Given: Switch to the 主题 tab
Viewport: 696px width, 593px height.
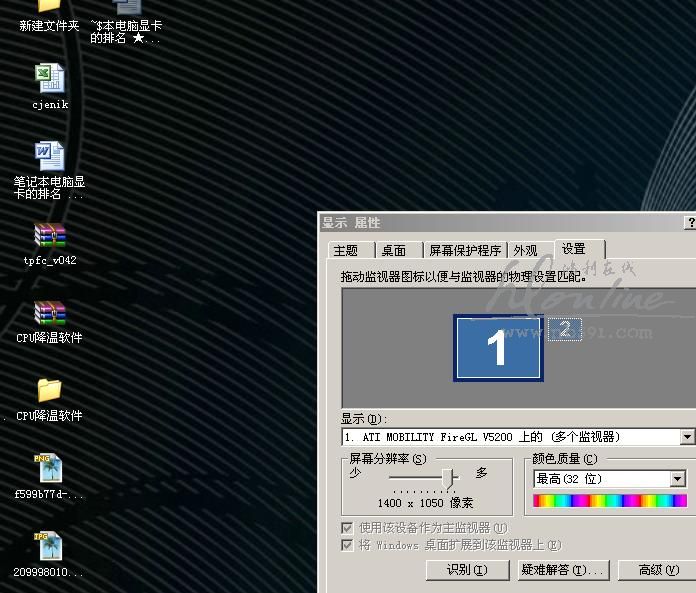Looking at the screenshot, I should click(346, 251).
